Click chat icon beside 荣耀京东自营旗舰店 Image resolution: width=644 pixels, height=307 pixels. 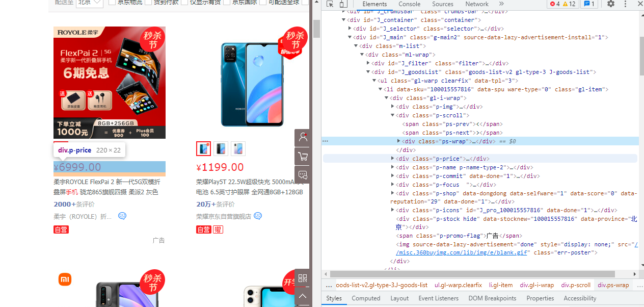coord(258,216)
